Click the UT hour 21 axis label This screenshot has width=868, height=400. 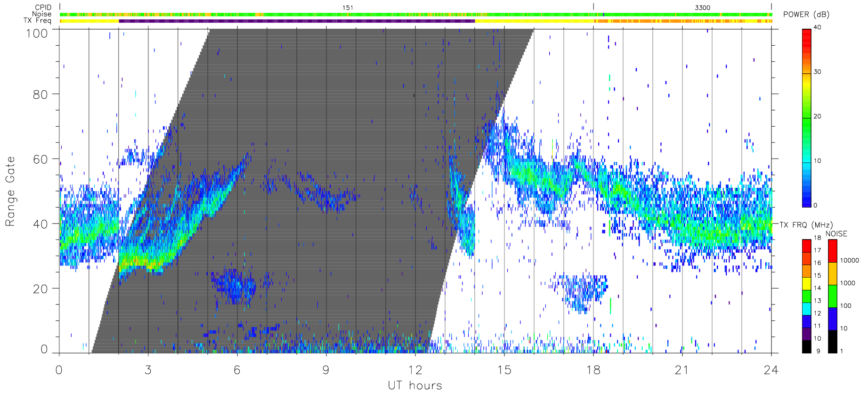[682, 370]
